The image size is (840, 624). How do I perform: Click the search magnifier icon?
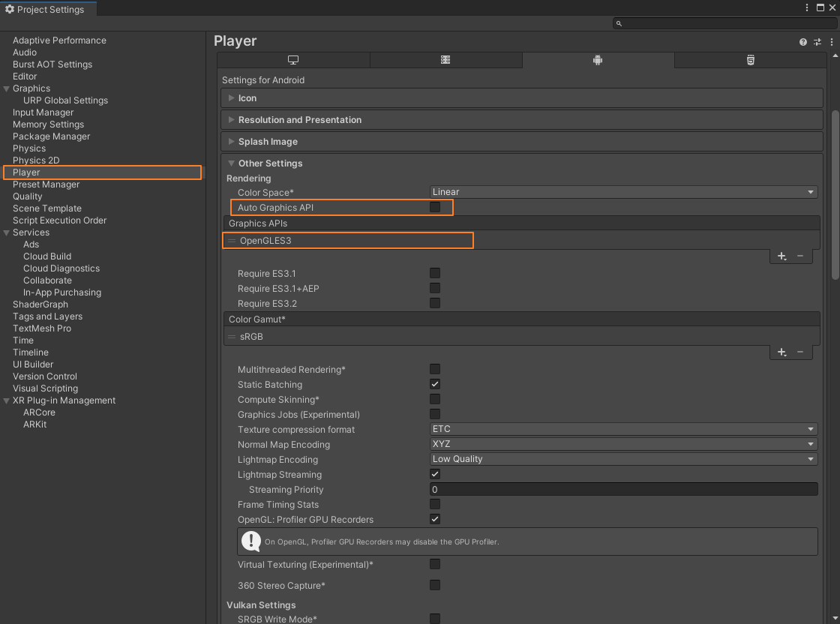(x=619, y=23)
